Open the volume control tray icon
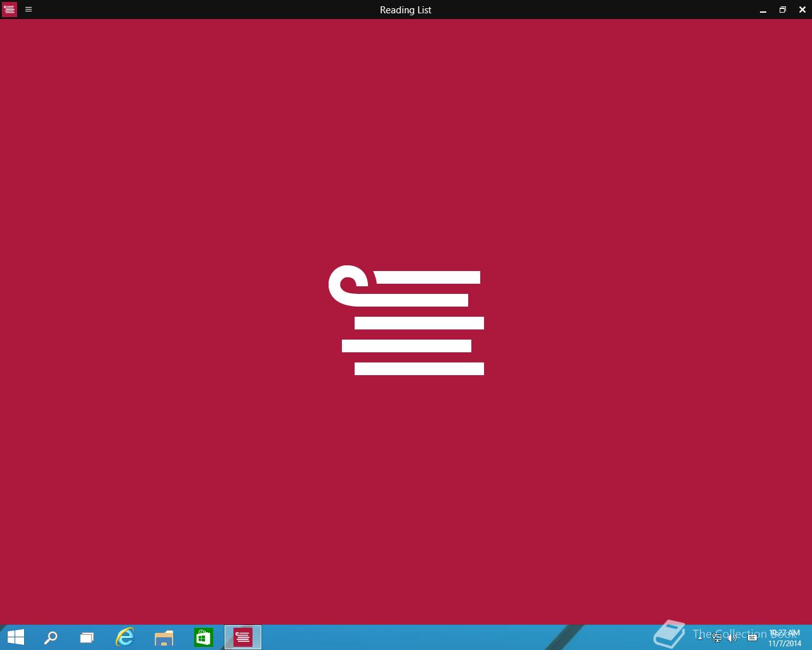 (x=733, y=637)
